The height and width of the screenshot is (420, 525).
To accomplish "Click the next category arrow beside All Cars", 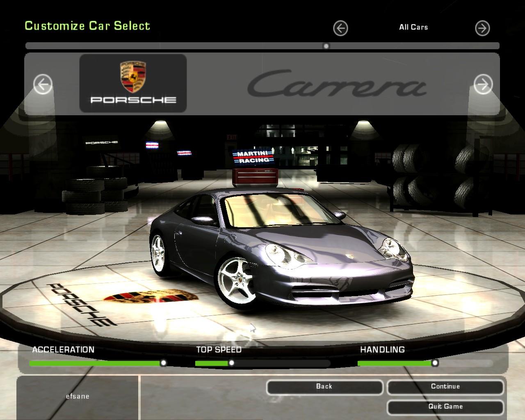I will click(482, 28).
